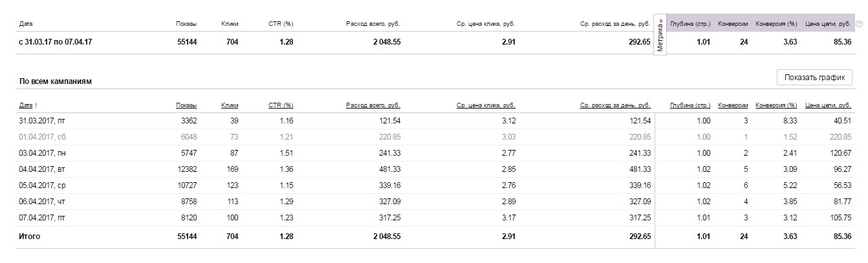Sort by Расход всего, руб. header

coord(373,105)
